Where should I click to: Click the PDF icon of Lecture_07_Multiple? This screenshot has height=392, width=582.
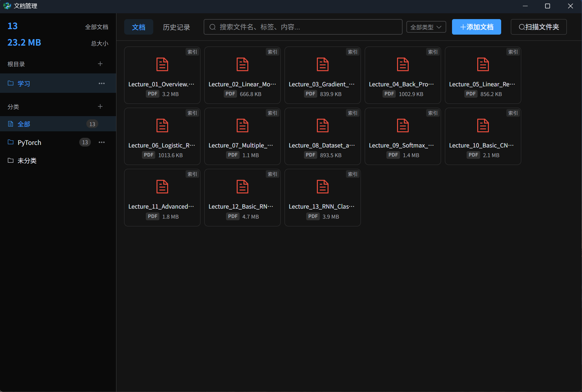(242, 125)
